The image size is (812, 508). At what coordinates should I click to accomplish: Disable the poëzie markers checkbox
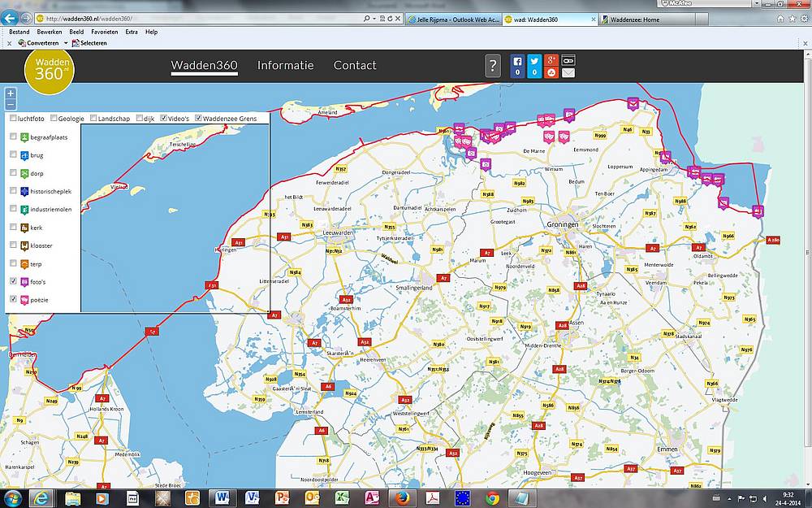click(x=13, y=299)
